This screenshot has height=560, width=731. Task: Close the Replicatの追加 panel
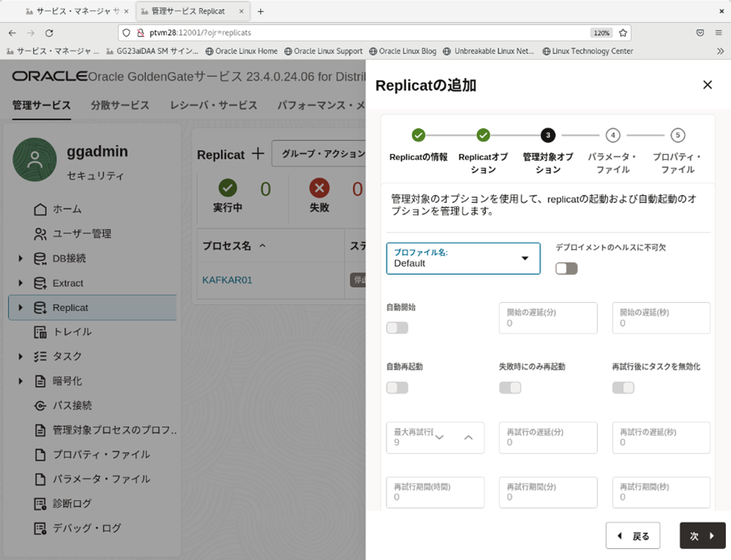[707, 85]
